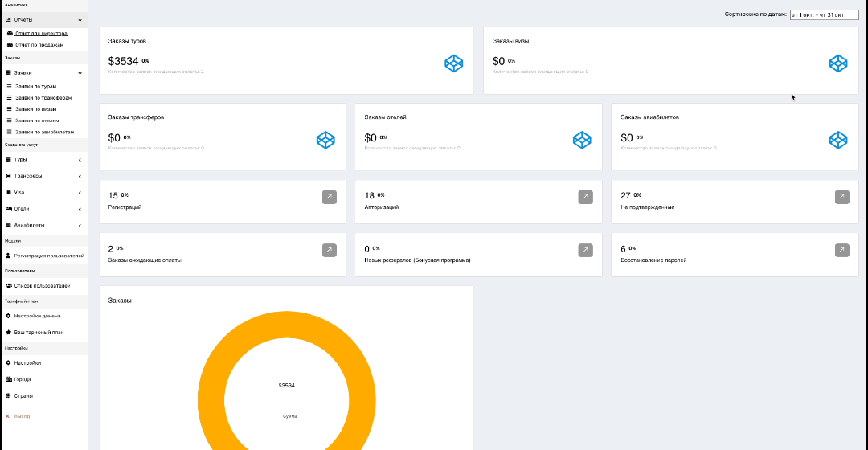Go to Список пользователей page
Screen dimensions: 868x450
click(x=42, y=285)
